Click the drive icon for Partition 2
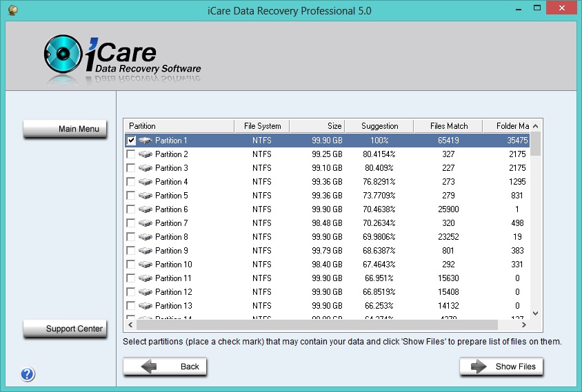582x392 pixels. point(145,154)
